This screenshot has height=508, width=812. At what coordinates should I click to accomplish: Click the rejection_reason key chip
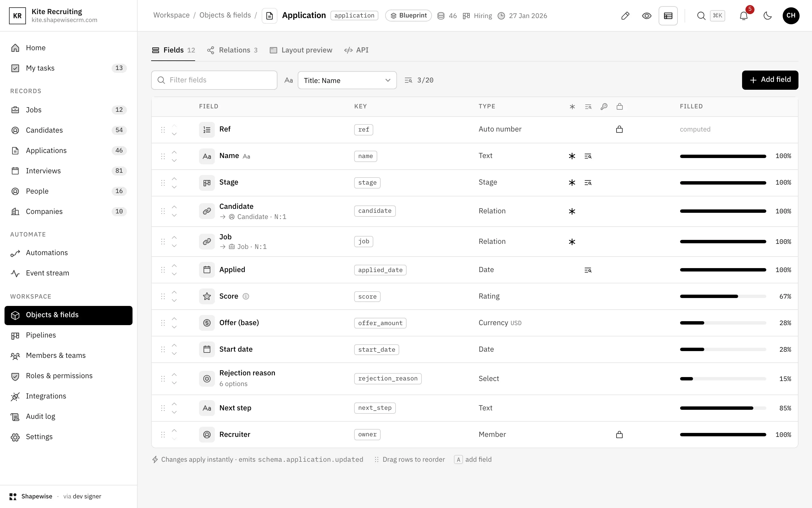tap(388, 379)
